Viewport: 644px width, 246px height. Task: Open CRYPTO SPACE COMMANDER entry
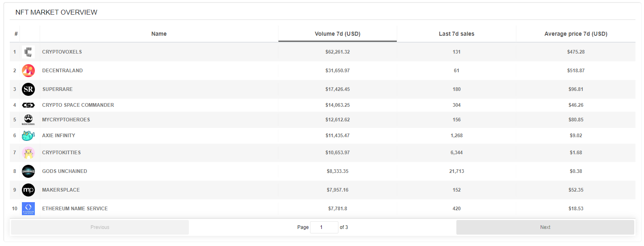pos(78,105)
